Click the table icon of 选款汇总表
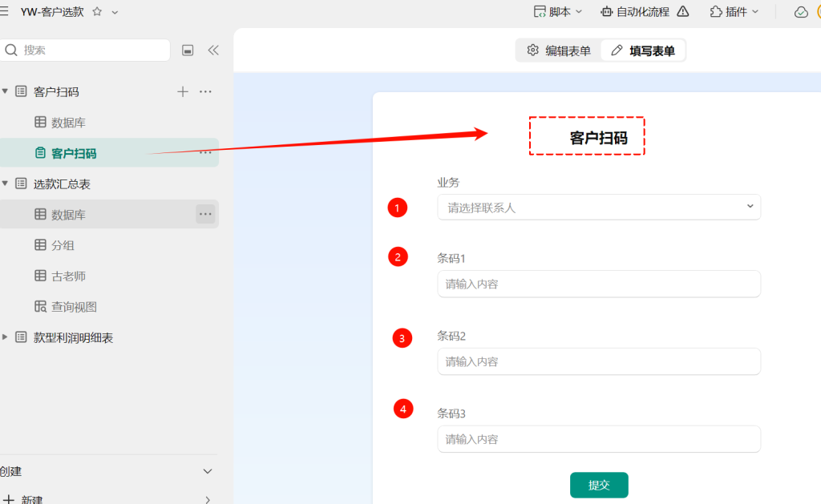Image resolution: width=821 pixels, height=504 pixels. [x=21, y=183]
